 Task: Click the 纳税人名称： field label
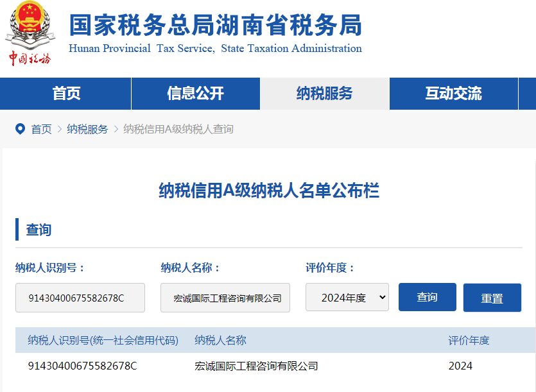tap(191, 268)
